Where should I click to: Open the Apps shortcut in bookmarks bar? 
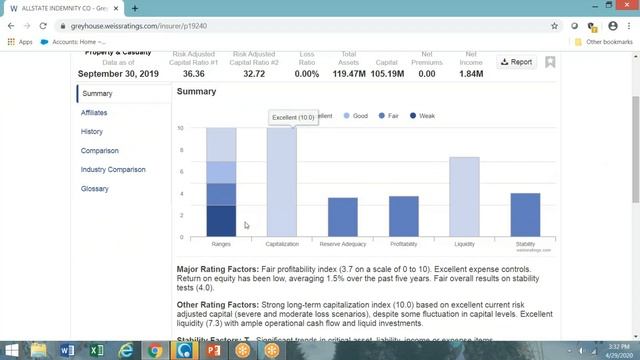click(x=20, y=42)
